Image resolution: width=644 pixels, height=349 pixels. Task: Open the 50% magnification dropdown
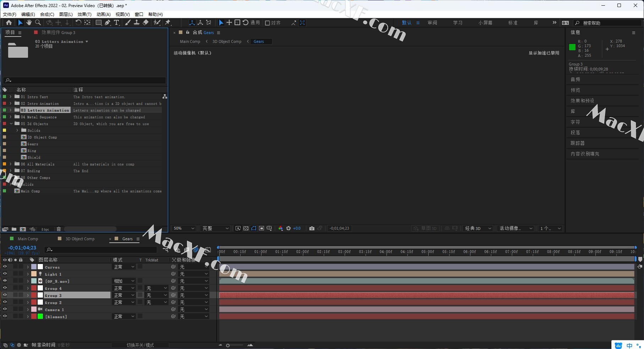click(183, 229)
